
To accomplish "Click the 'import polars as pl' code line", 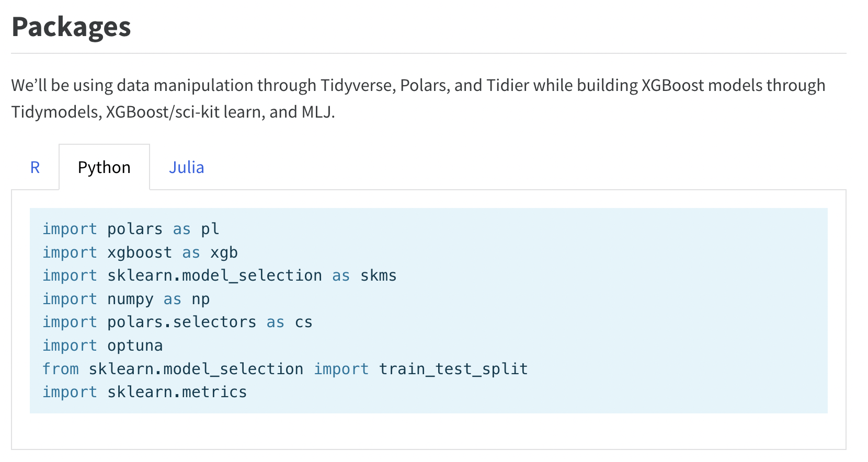I will coord(131,229).
